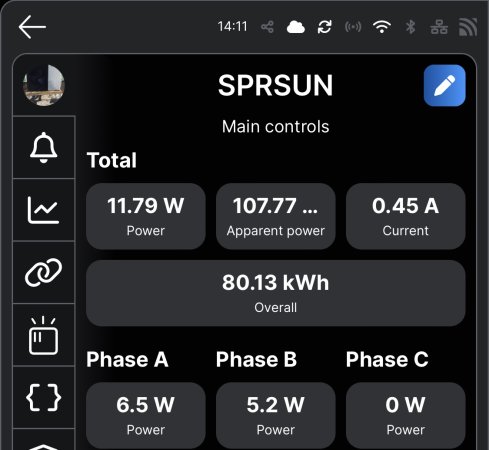Select the 0.45 A Current tile
489x450 pixels.
coord(406,216)
